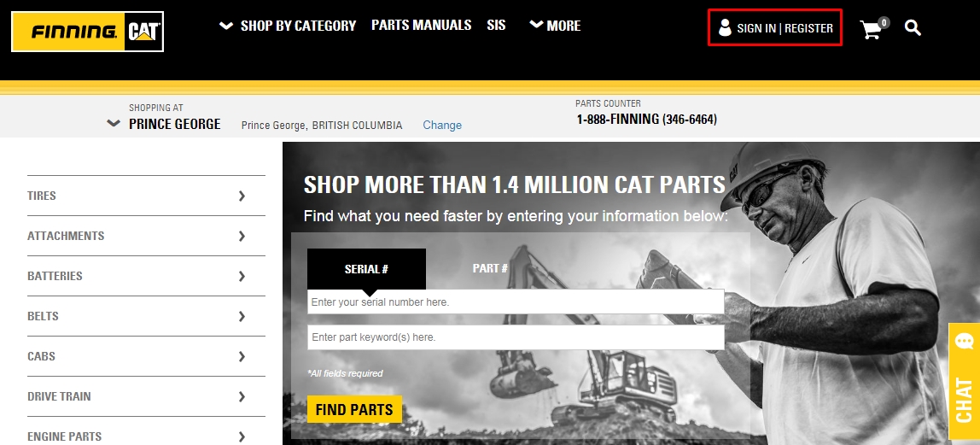Switch to the Part # tab

pos(490,268)
